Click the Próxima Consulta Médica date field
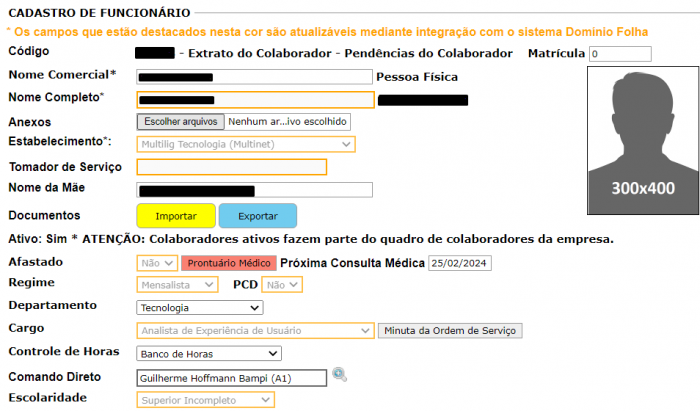700x411 pixels. 460,263
